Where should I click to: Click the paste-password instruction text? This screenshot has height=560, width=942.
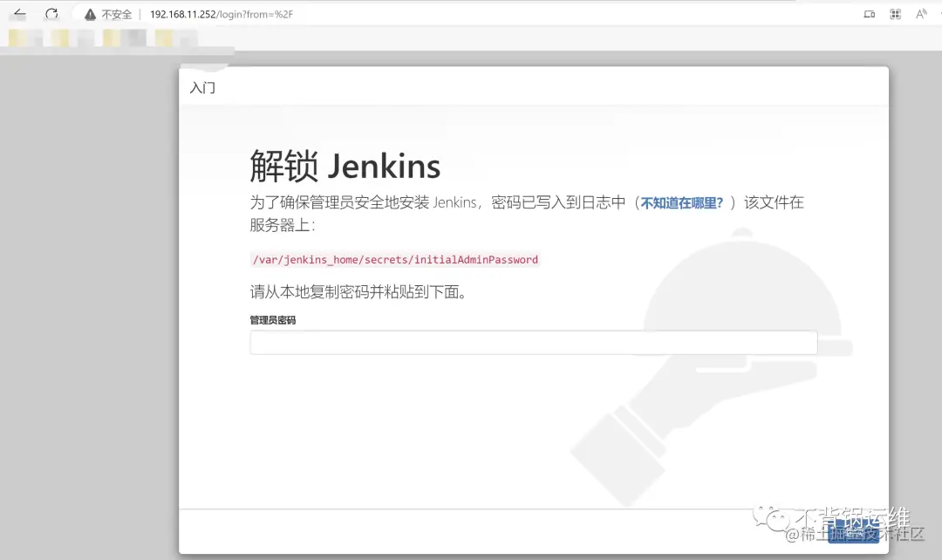pos(359,292)
